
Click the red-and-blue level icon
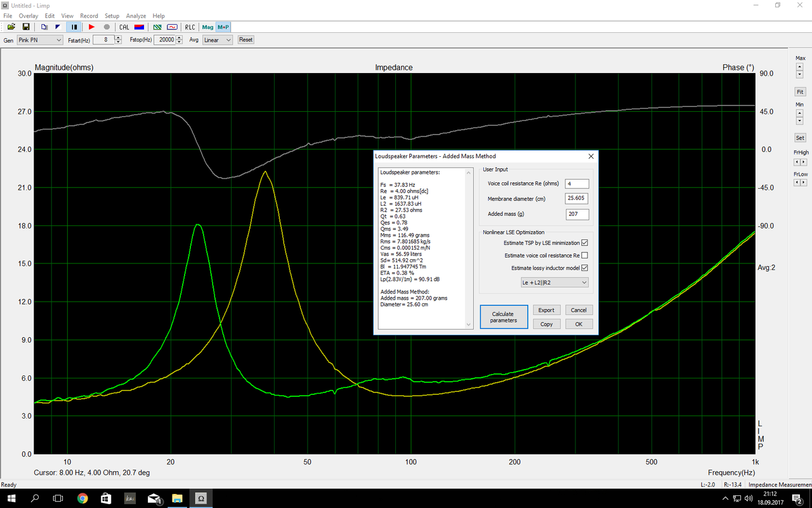(139, 27)
